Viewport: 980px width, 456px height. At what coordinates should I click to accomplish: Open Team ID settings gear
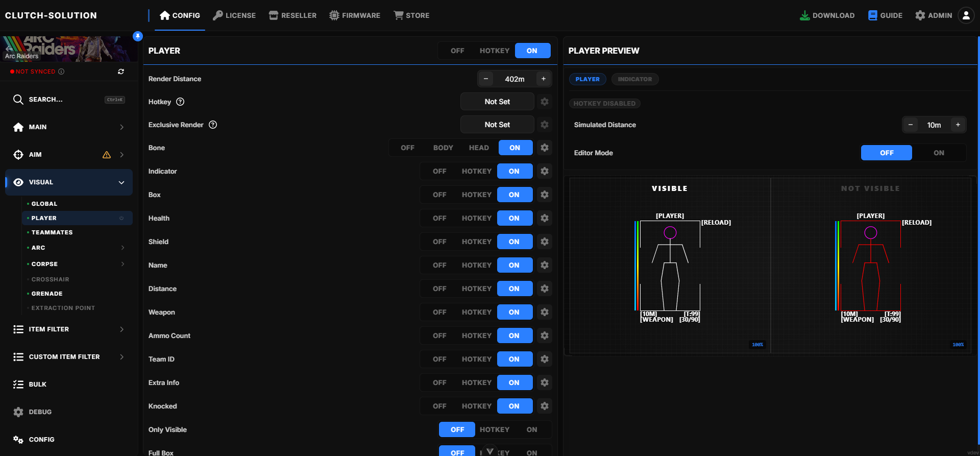point(545,359)
